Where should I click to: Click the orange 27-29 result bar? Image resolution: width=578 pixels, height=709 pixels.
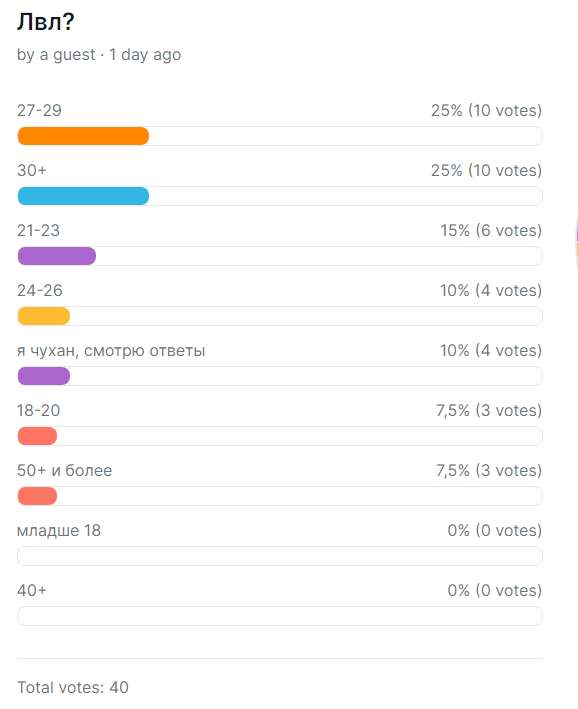click(83, 136)
